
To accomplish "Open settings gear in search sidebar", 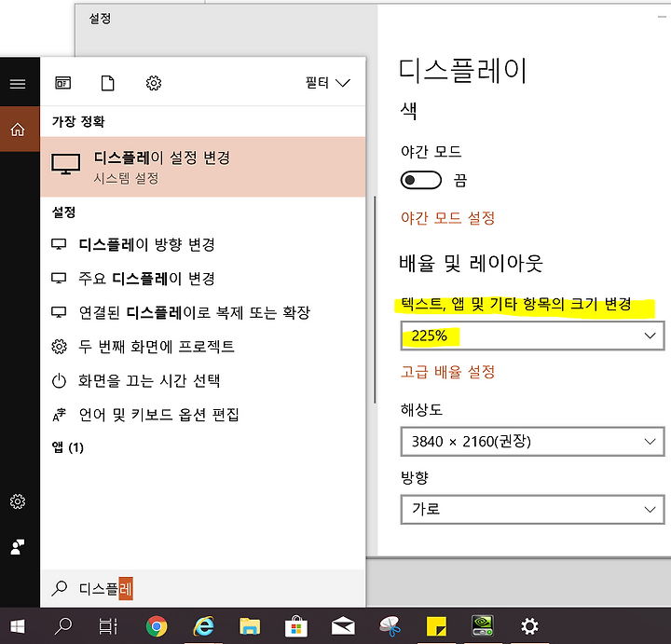I will point(18,501).
